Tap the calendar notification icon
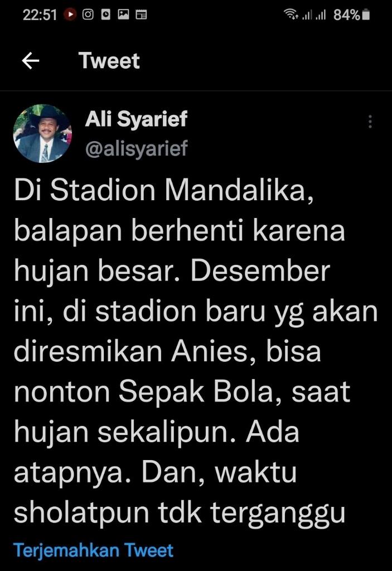The width and height of the screenshot is (392, 571). click(x=141, y=14)
